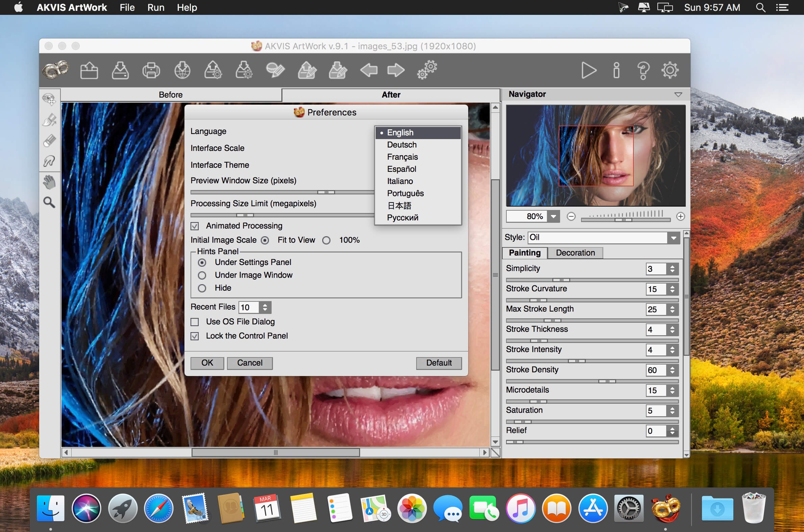Click the Recent Files number field
804x532 pixels.
249,308
